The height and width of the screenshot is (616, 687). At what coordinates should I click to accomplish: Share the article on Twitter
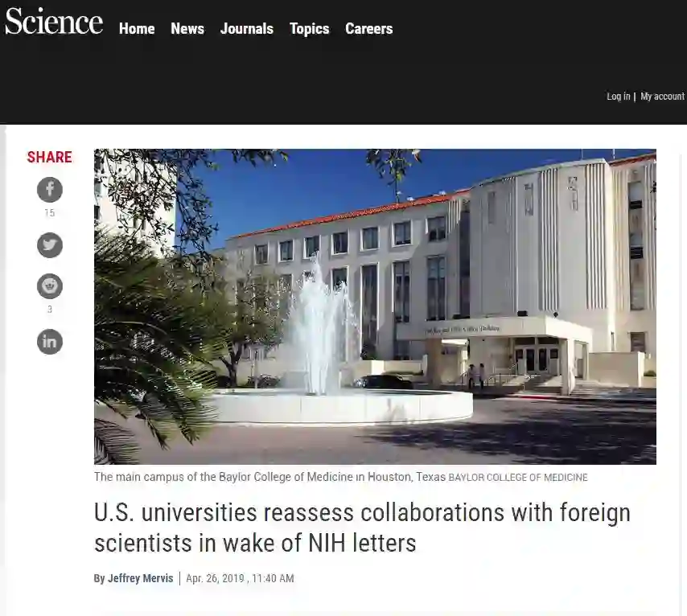(50, 245)
